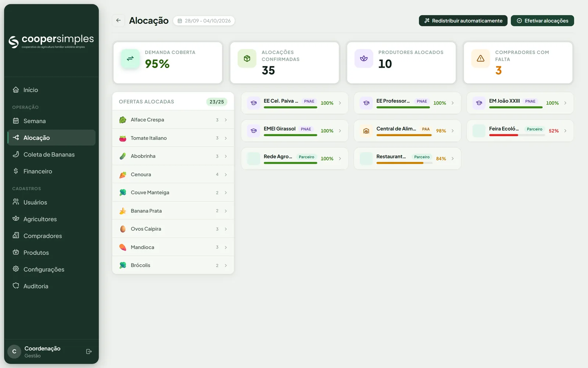Open the Auditoria menu item
This screenshot has height=368, width=588.
[x=51, y=286]
